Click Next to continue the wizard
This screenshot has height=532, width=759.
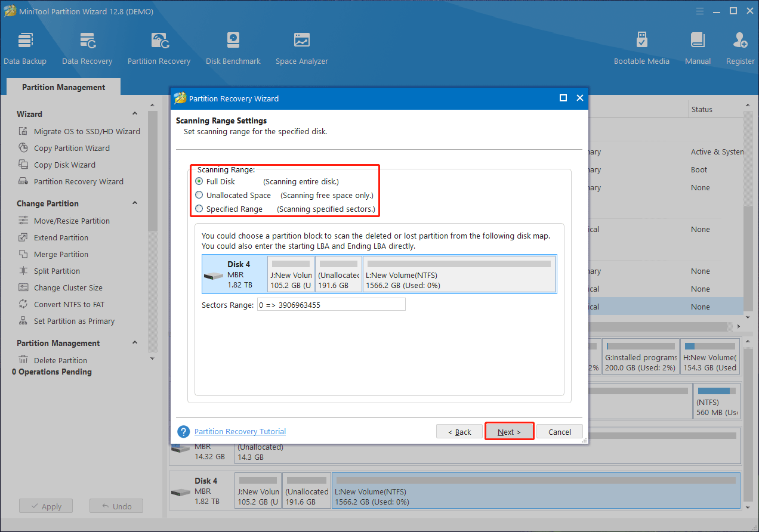pyautogui.click(x=509, y=432)
